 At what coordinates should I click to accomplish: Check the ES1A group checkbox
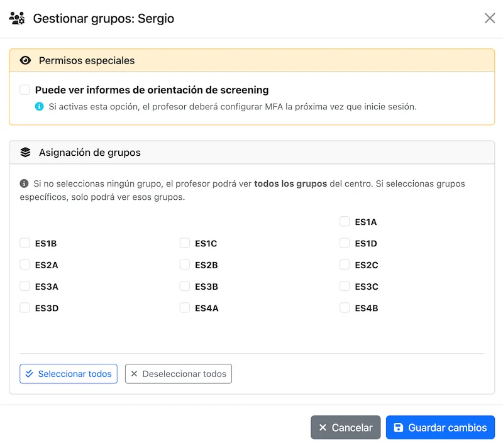pos(345,221)
